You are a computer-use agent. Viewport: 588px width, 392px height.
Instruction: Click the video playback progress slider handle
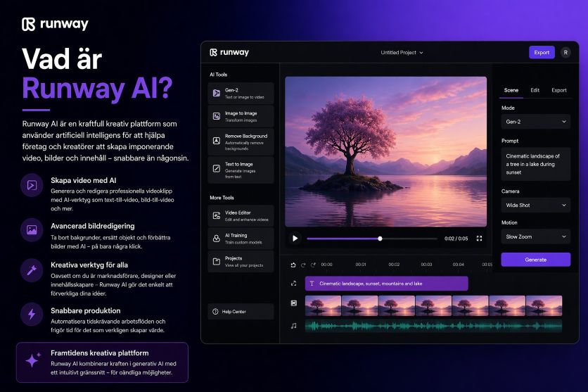[381, 239]
